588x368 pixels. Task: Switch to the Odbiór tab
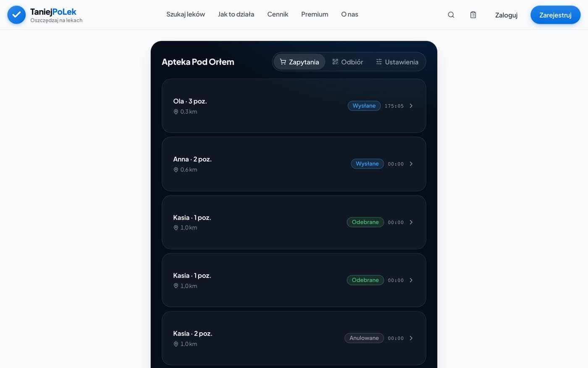347,62
